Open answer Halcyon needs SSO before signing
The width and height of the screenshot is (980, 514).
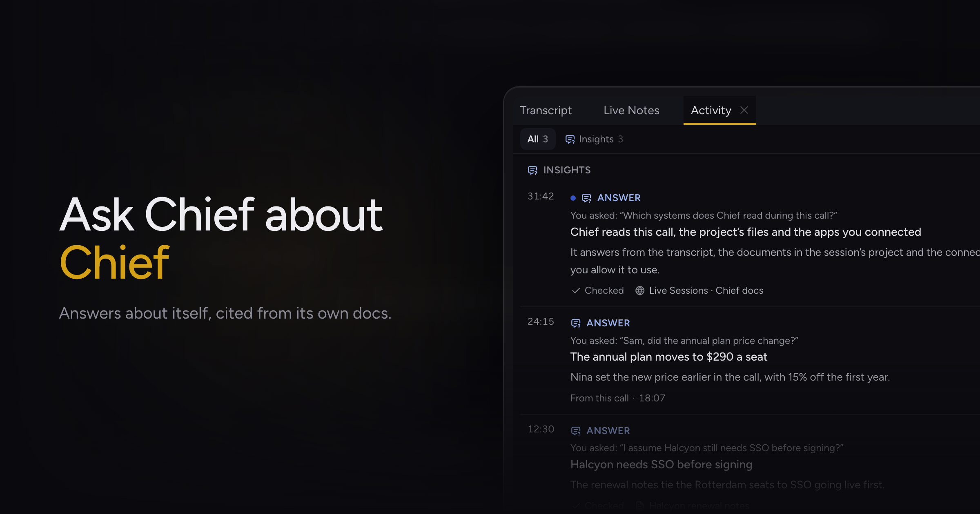click(x=661, y=464)
